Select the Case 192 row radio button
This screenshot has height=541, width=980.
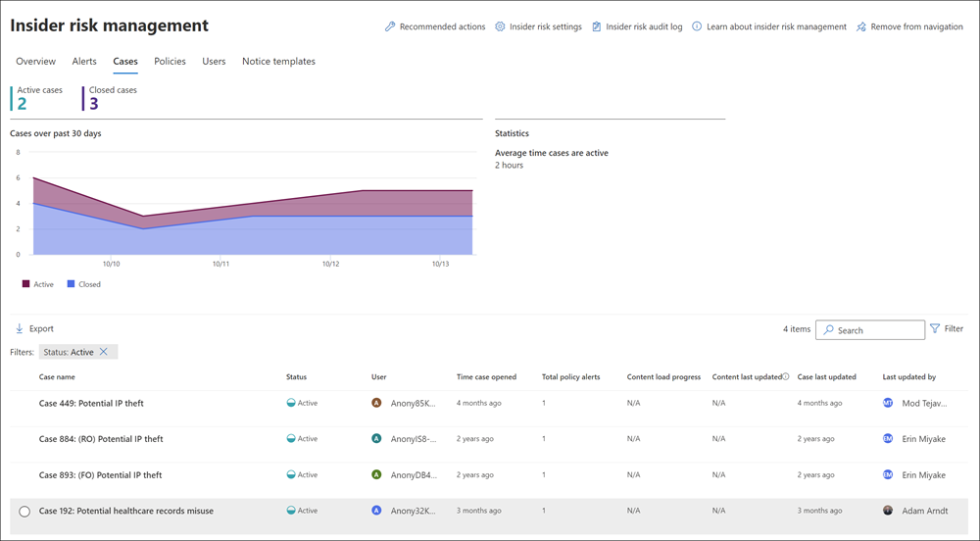(24, 511)
